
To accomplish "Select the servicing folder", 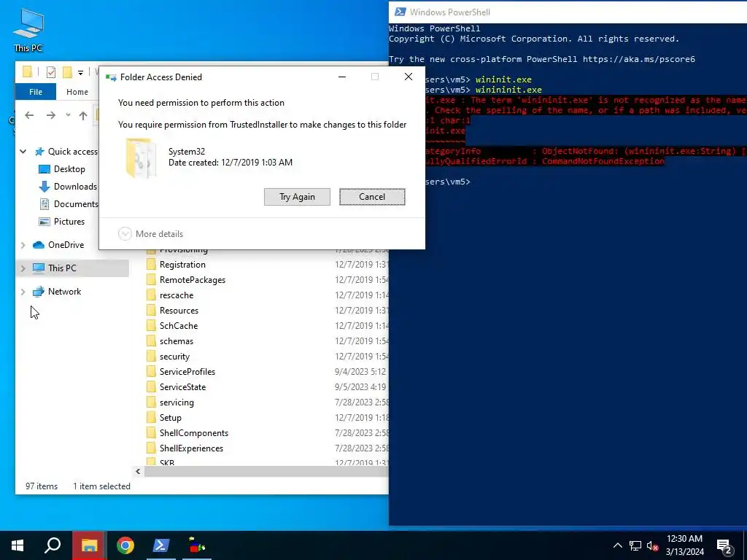I will pos(177,402).
